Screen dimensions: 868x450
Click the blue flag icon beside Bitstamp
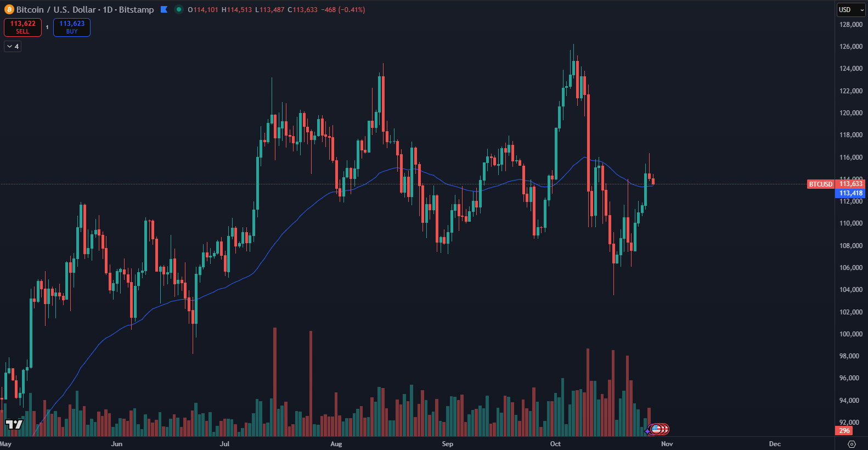tap(164, 9)
